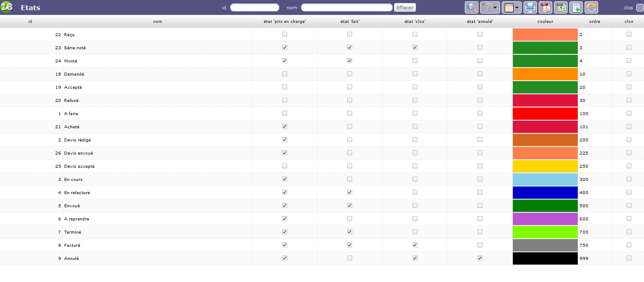Screen dimensions: 644x282
Task: Click the Etats page title
Action: tap(31, 8)
